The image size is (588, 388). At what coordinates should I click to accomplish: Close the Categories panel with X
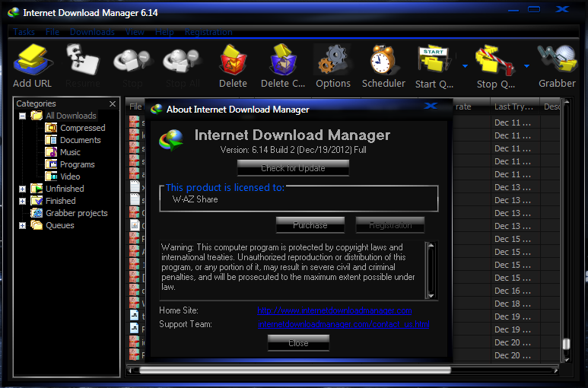point(113,103)
